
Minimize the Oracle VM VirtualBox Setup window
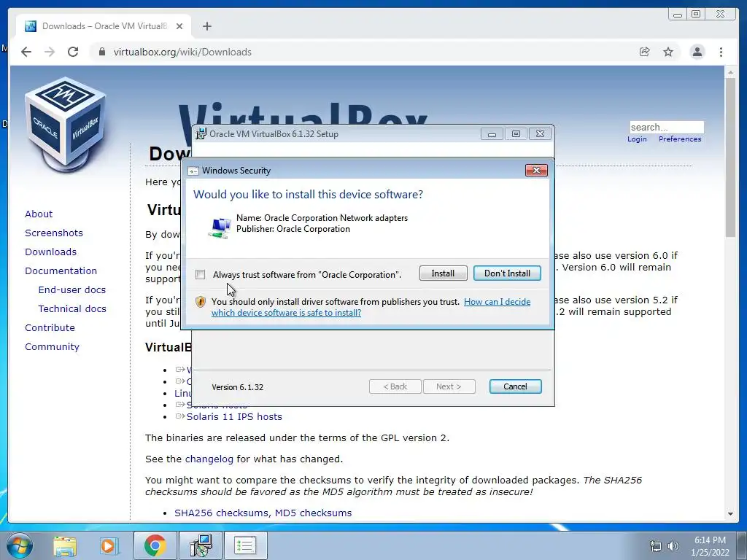point(492,134)
